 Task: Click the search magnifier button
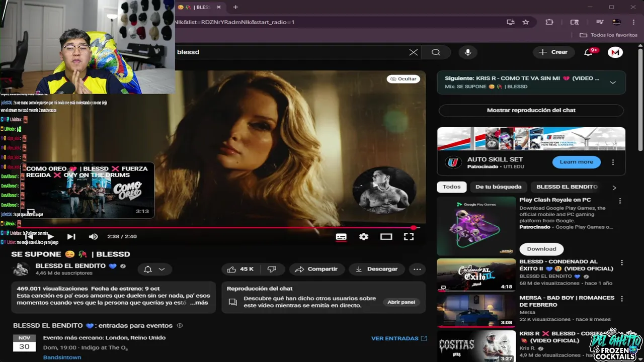click(x=436, y=52)
